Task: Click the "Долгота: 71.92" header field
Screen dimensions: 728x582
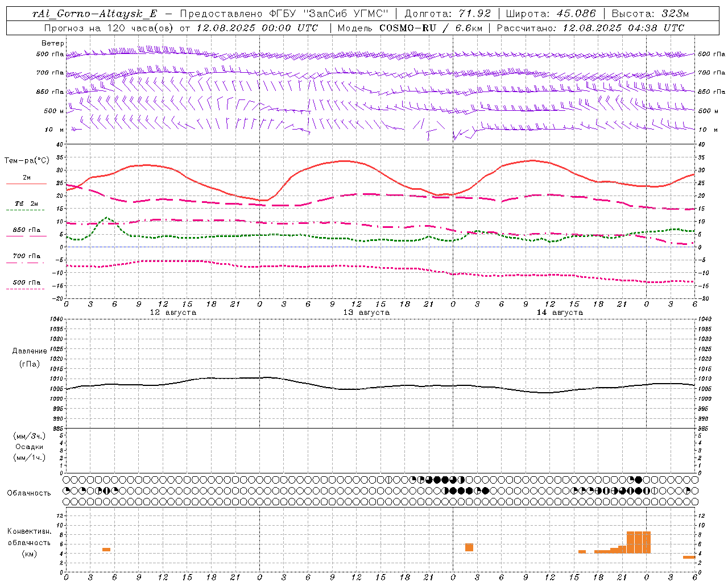Action: 447,14
